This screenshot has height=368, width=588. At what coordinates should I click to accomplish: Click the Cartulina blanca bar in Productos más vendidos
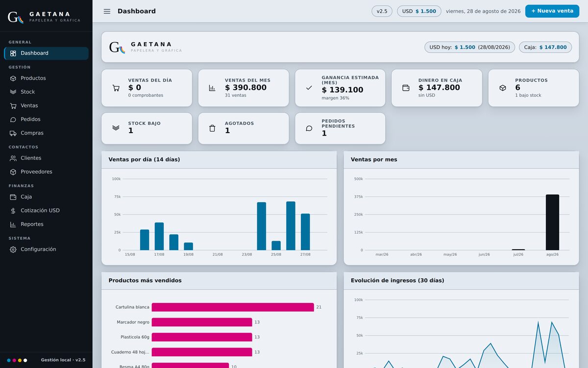coord(233,307)
